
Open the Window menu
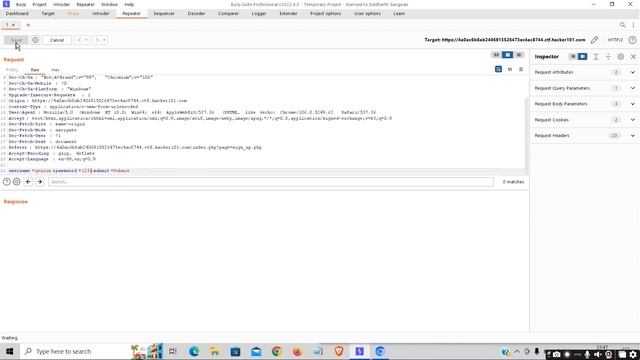(109, 4)
